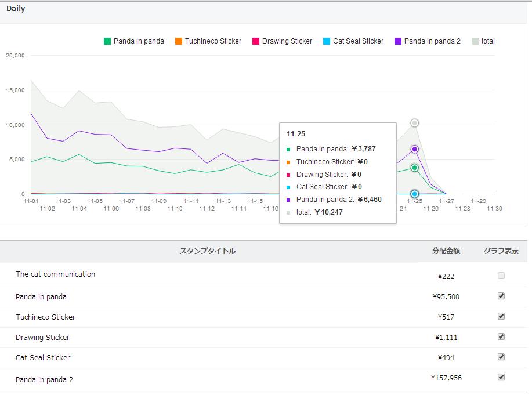This screenshot has width=532, height=395.
Task: Click the スタンプタイトル column header
Action: click(x=207, y=251)
